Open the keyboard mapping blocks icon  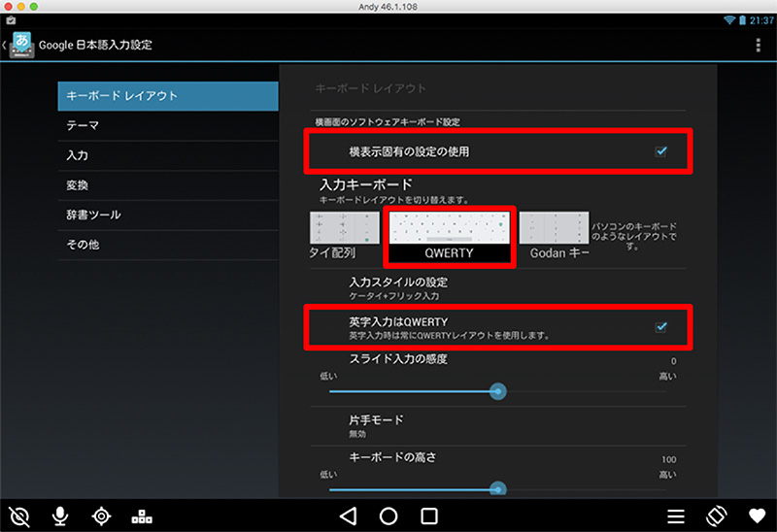(142, 517)
